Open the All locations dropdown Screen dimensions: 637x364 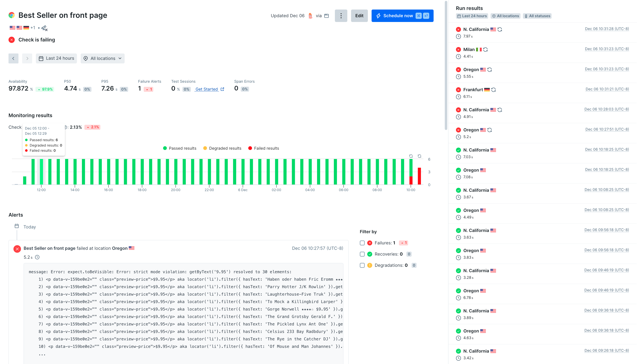pyautogui.click(x=102, y=58)
